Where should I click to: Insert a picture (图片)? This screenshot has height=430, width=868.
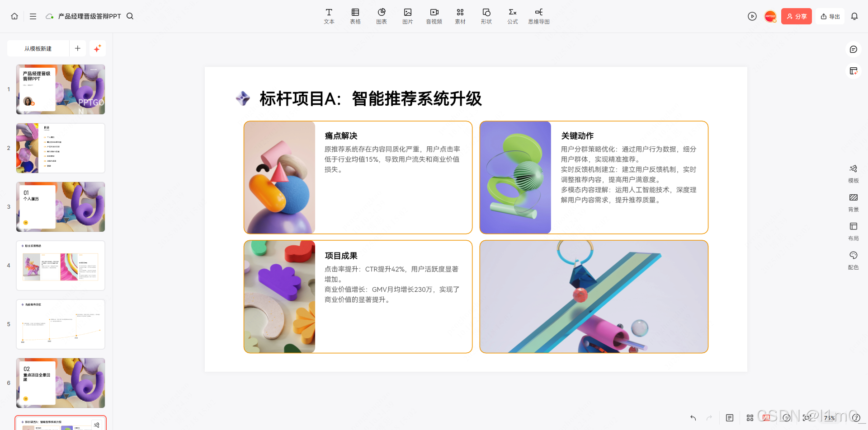408,16
